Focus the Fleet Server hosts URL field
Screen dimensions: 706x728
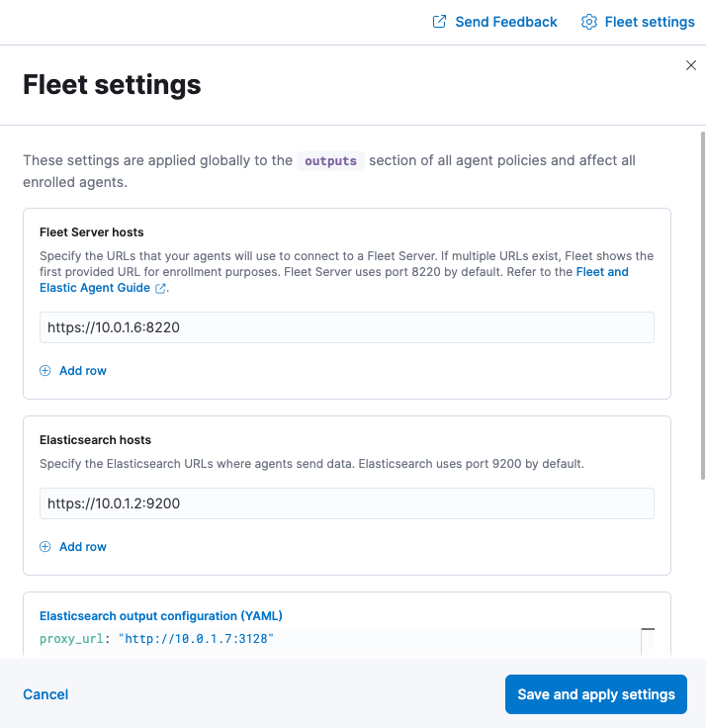tap(347, 327)
